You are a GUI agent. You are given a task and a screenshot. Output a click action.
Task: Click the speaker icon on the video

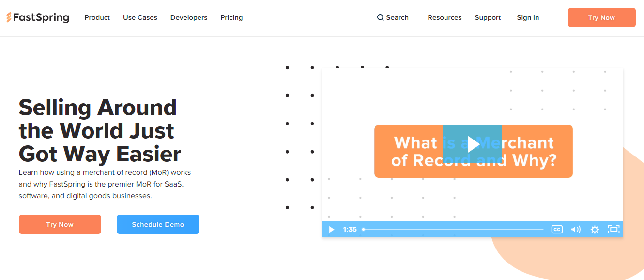(576, 229)
